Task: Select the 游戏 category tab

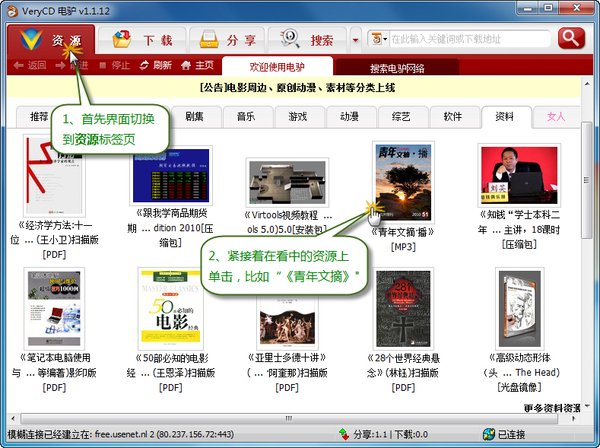Action: (298, 116)
